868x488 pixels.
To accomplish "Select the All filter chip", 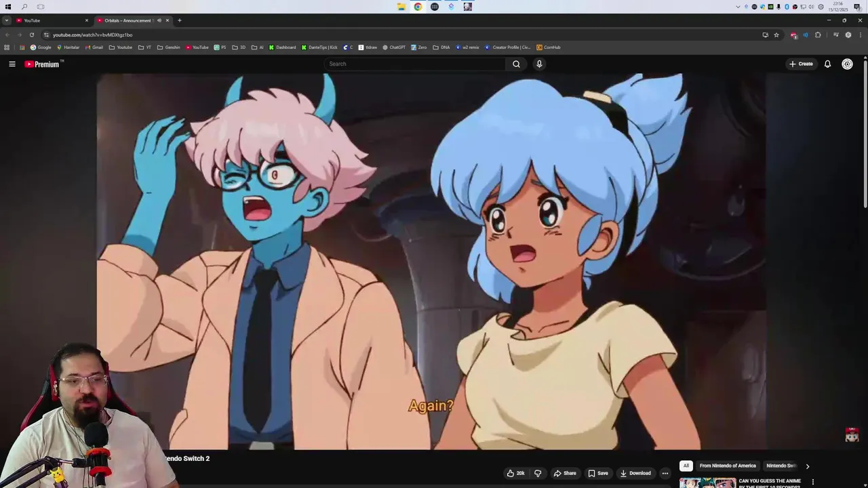I will click(686, 466).
